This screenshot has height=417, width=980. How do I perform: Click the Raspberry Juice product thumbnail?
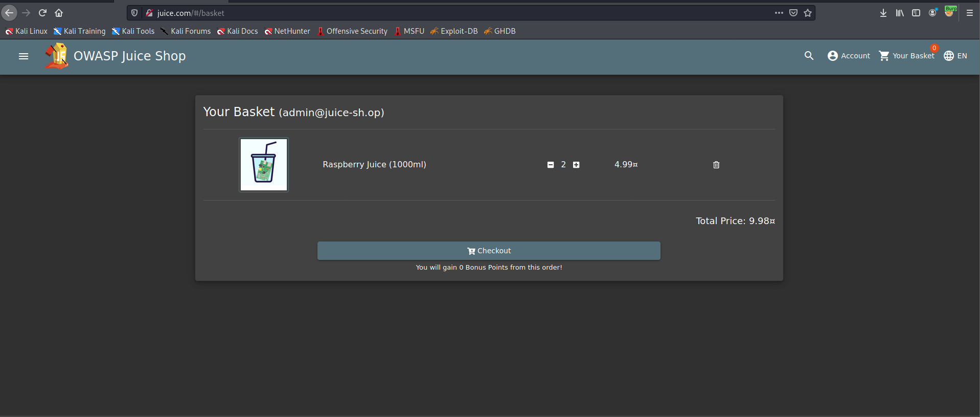[264, 165]
